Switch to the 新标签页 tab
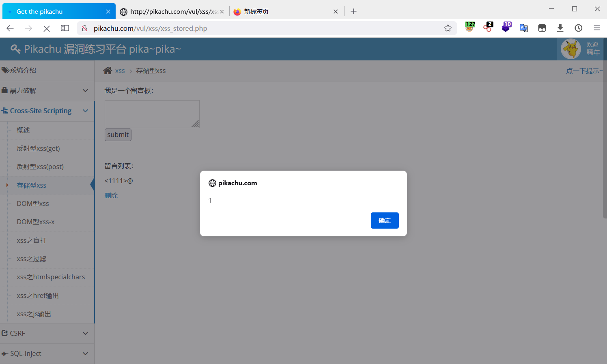This screenshot has height=364, width=607. click(286, 11)
